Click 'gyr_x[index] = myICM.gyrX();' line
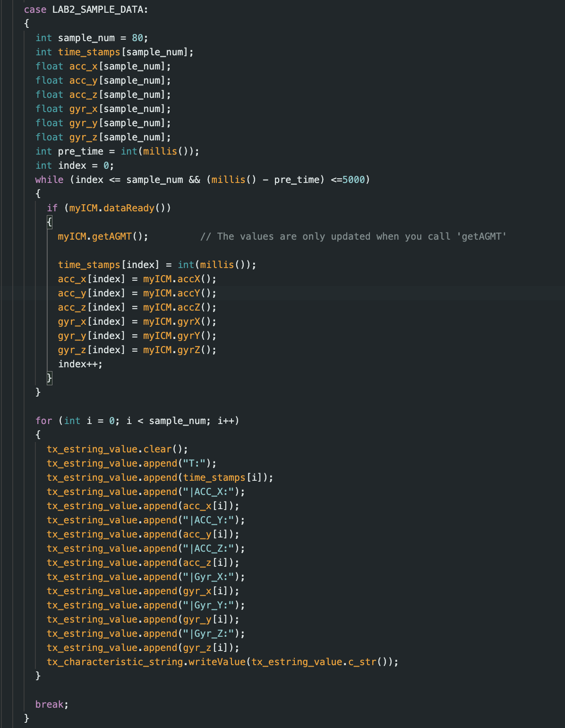Screen dimensions: 565x728 [137, 321]
